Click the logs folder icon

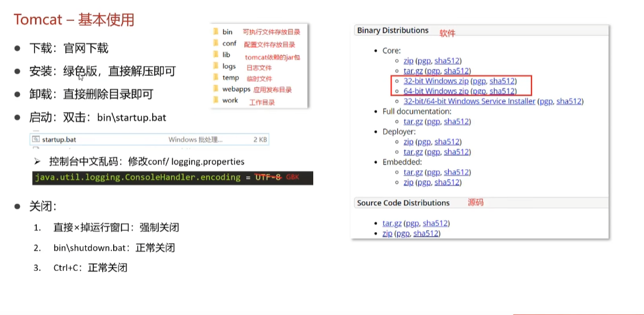coord(216,66)
